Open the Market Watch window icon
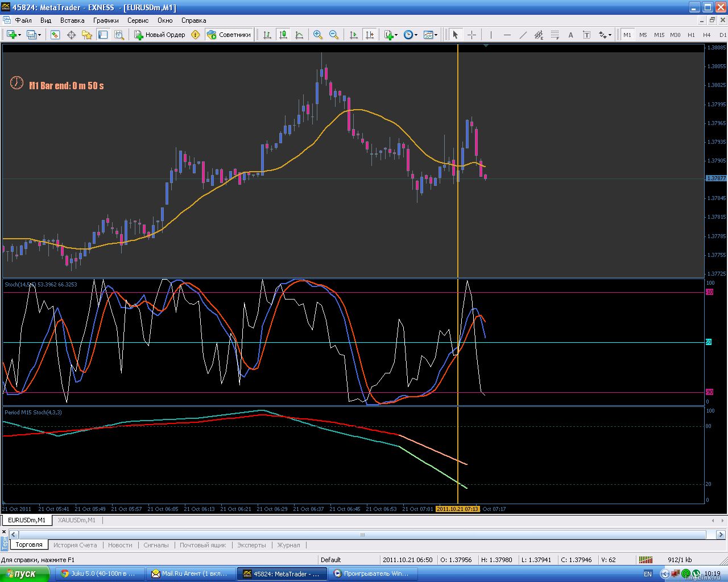This screenshot has height=582, width=728. (x=55, y=35)
